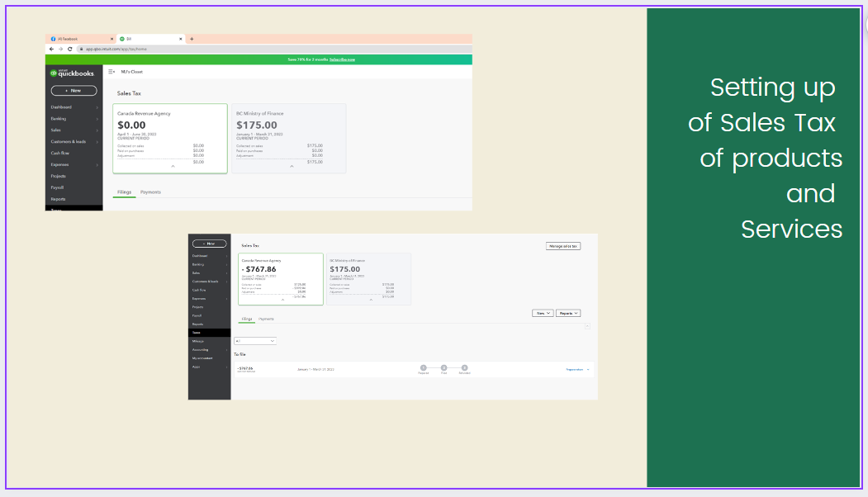Open Expenses in the upper screenshot sidebar
868x497 pixels.
[x=59, y=164]
